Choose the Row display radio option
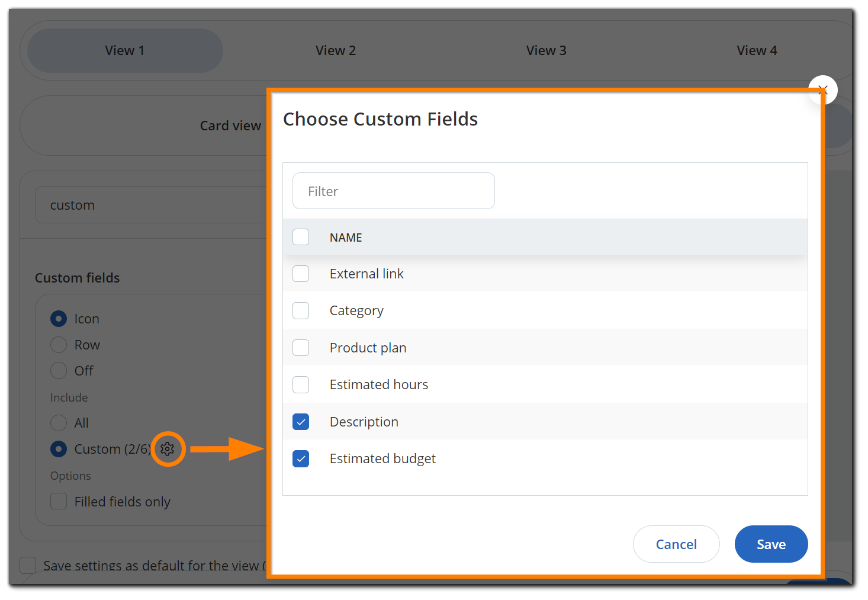Viewport: 868px width, 600px height. (59, 345)
